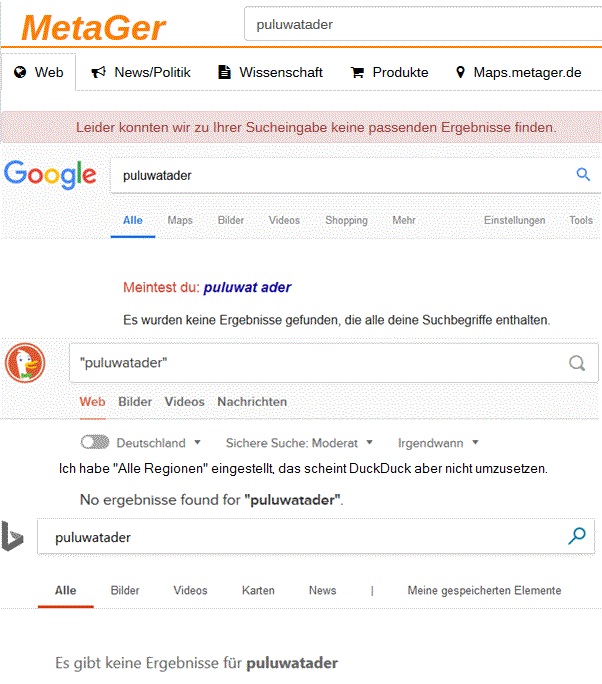The height and width of the screenshot is (684, 602).
Task: Select the Google Bilder tab
Action: click(x=231, y=220)
